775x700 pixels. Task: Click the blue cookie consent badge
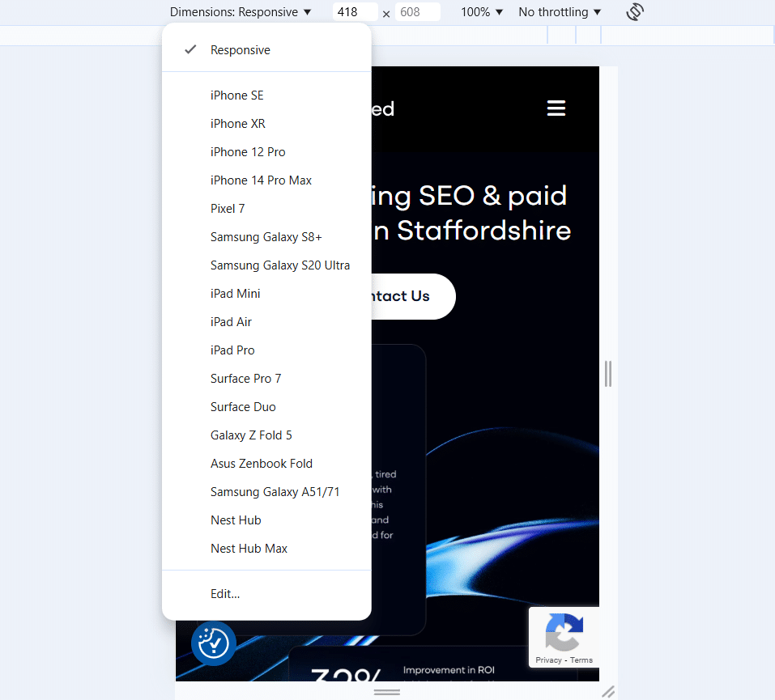coord(214,643)
